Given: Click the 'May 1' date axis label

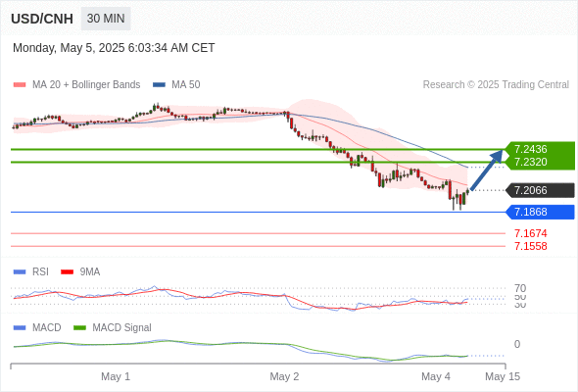Looking at the screenshot, I should [116, 376].
